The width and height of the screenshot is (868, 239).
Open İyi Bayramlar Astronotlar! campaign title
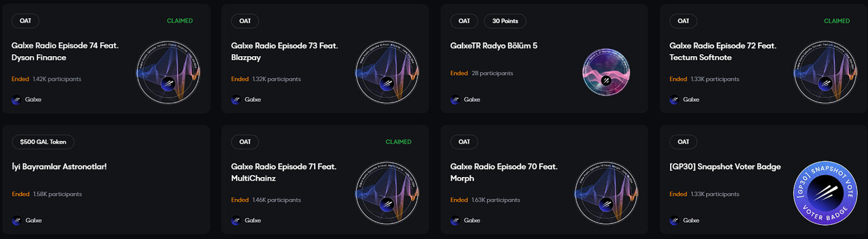59,167
